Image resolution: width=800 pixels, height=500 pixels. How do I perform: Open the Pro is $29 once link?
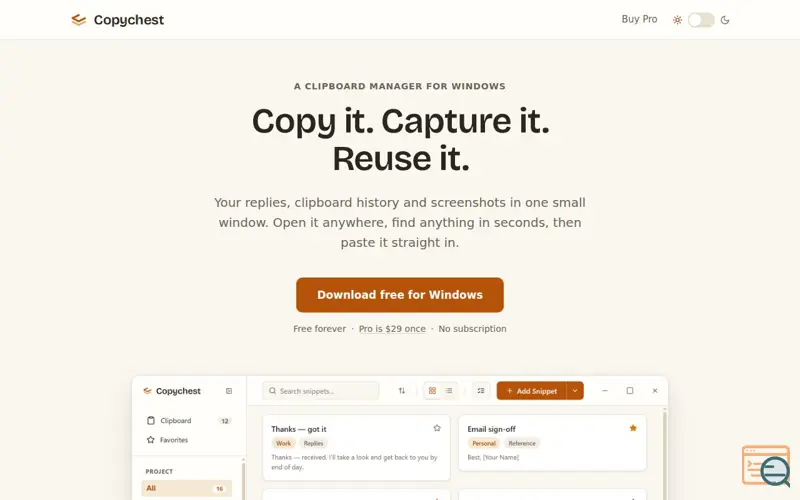392,329
